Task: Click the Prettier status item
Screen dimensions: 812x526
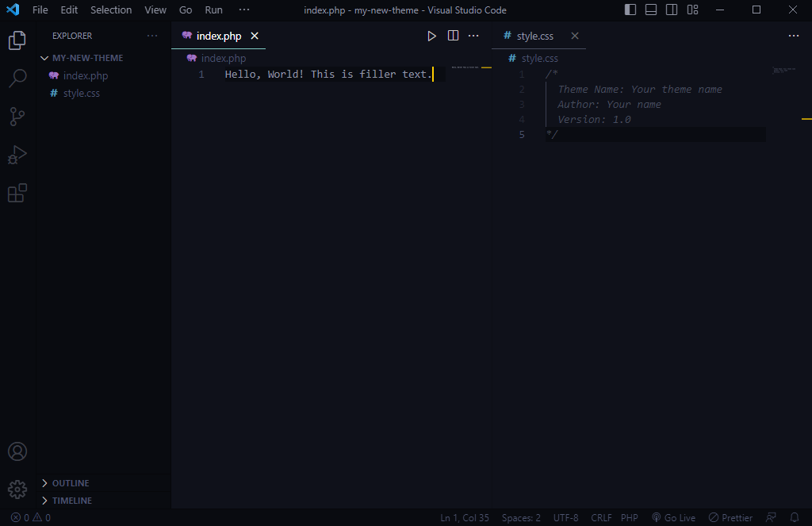Action: 730,518
